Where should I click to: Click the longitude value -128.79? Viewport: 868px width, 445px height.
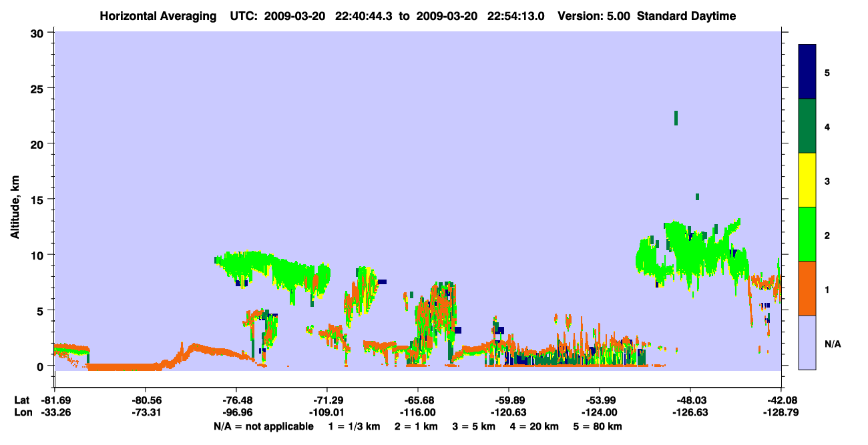coord(781,412)
